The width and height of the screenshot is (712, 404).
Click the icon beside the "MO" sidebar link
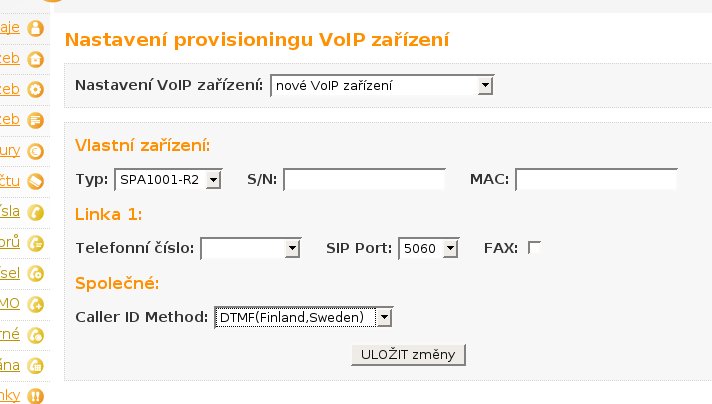36,304
